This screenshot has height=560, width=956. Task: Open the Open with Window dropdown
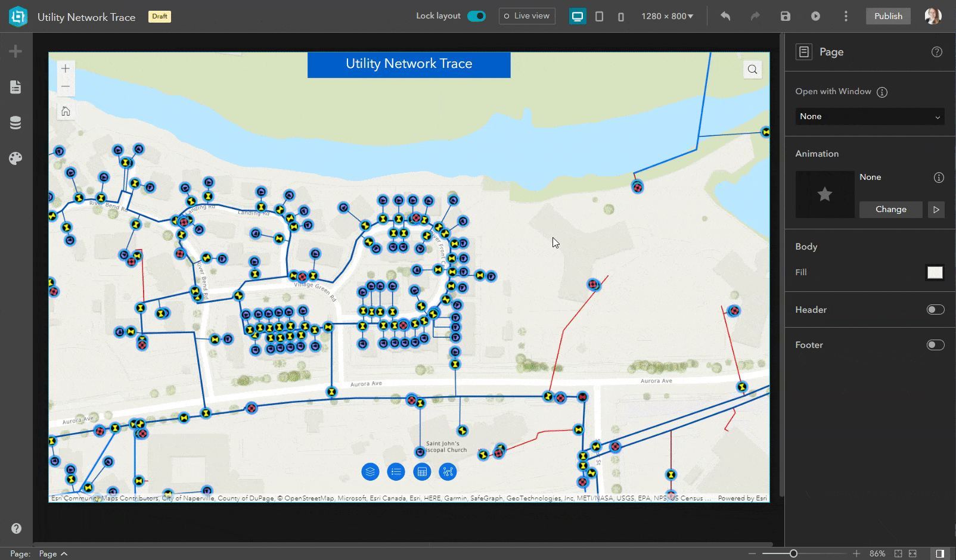click(870, 116)
